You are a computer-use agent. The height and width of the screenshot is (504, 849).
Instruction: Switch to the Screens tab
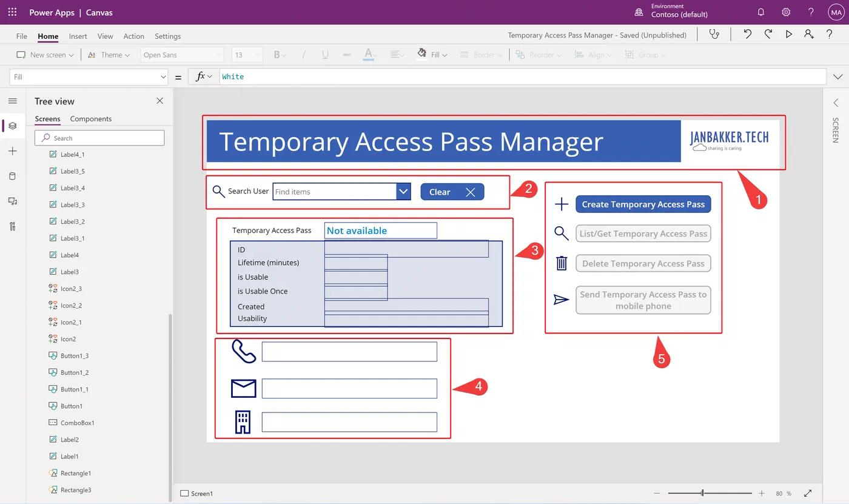(47, 119)
